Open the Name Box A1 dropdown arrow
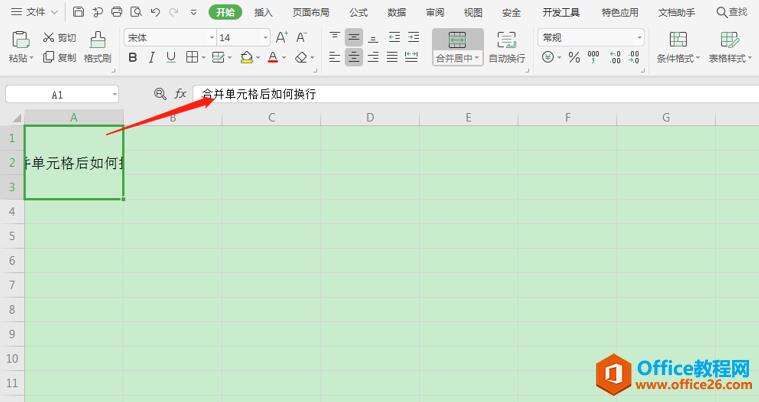Viewport: 759px width, 402px height. 115,94
